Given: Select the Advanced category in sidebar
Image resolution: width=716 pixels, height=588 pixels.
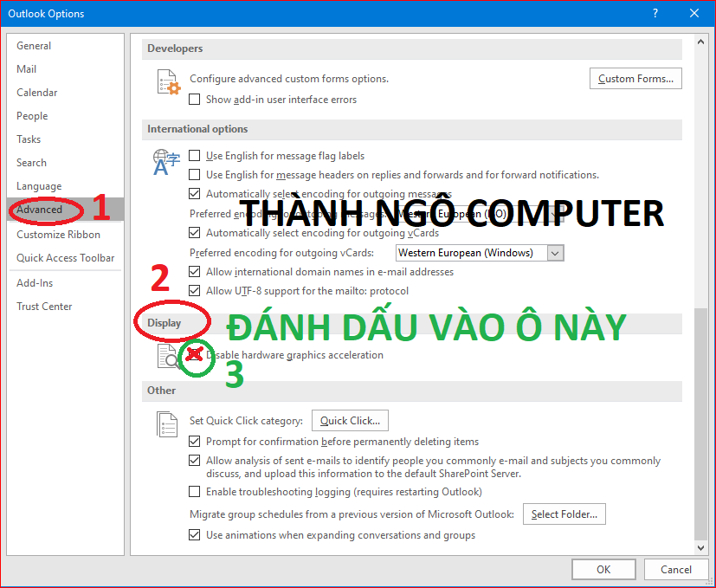Looking at the screenshot, I should (40, 210).
